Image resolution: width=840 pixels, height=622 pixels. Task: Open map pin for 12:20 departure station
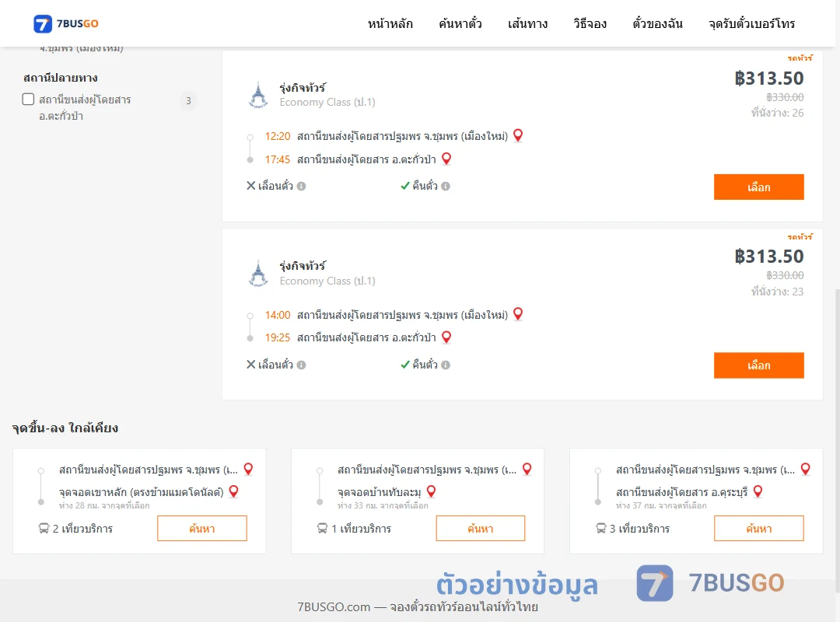coord(517,135)
